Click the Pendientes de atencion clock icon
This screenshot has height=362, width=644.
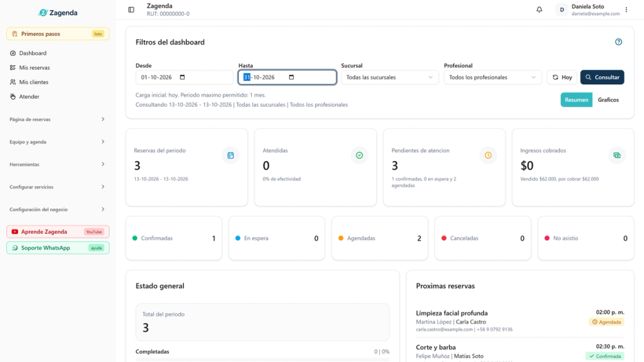point(488,155)
